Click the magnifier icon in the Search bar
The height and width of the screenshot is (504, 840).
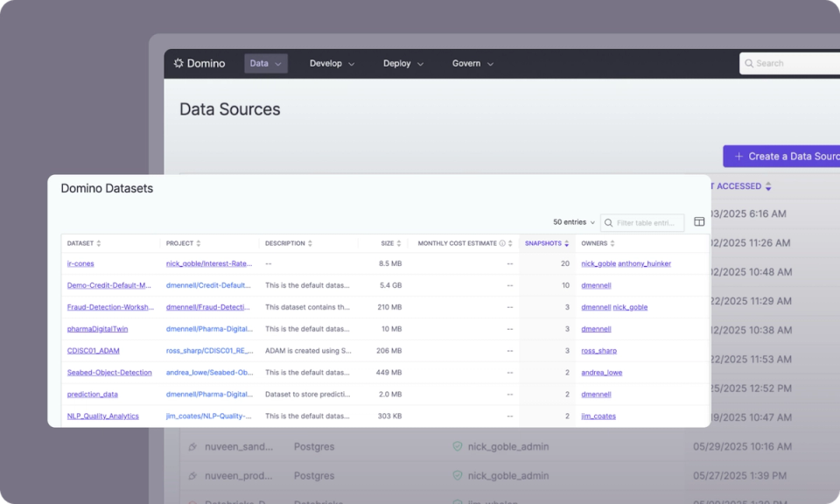750,63
